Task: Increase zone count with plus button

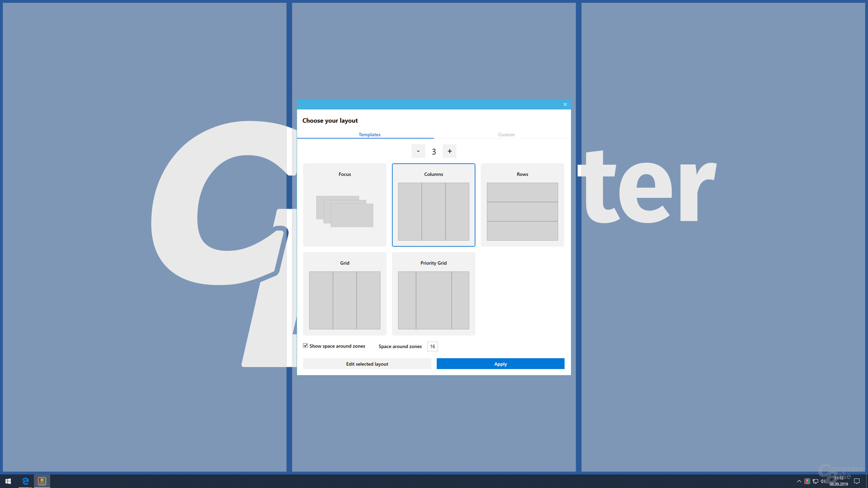Action: pyautogui.click(x=449, y=151)
